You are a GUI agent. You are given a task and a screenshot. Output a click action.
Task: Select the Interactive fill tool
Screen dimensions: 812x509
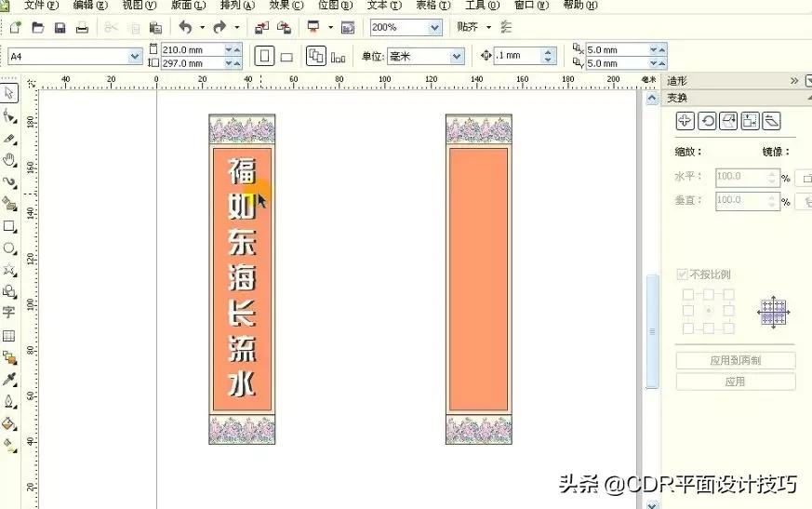pos(9,445)
